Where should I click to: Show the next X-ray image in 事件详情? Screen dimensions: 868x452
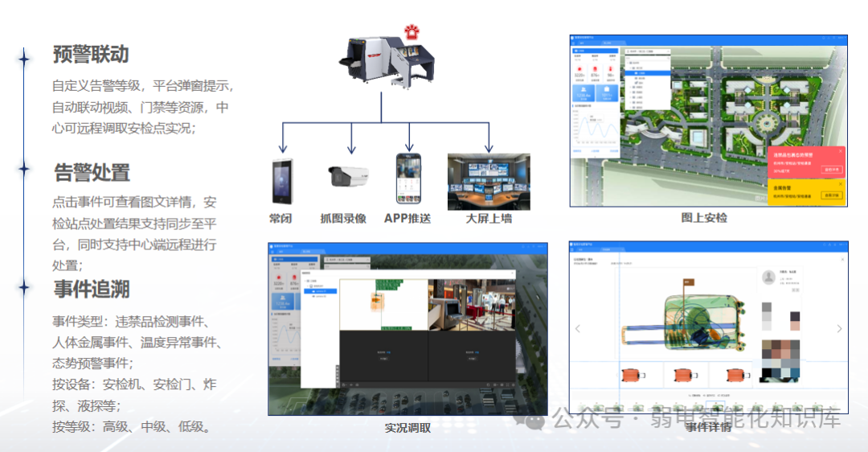click(x=839, y=328)
